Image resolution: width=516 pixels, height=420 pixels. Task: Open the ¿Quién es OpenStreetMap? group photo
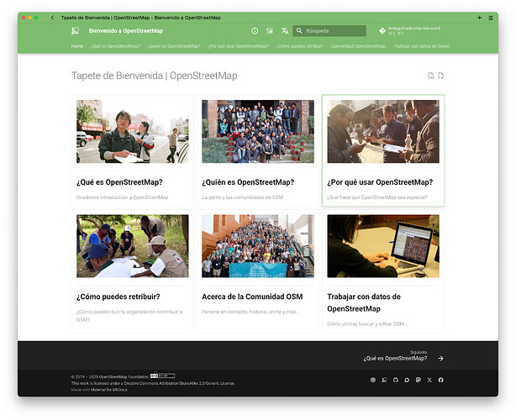[258, 132]
